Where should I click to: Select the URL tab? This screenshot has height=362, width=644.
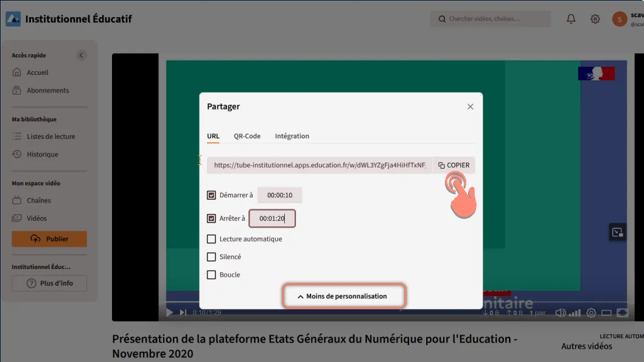[x=213, y=136]
